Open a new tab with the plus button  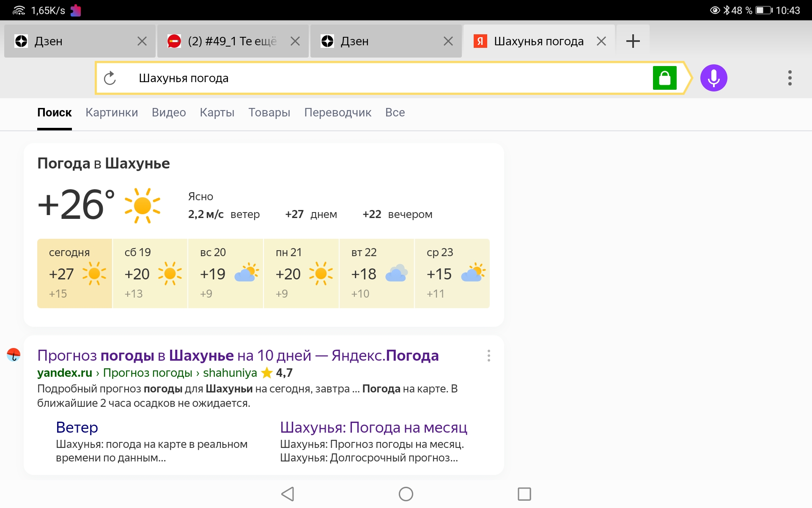(x=633, y=41)
